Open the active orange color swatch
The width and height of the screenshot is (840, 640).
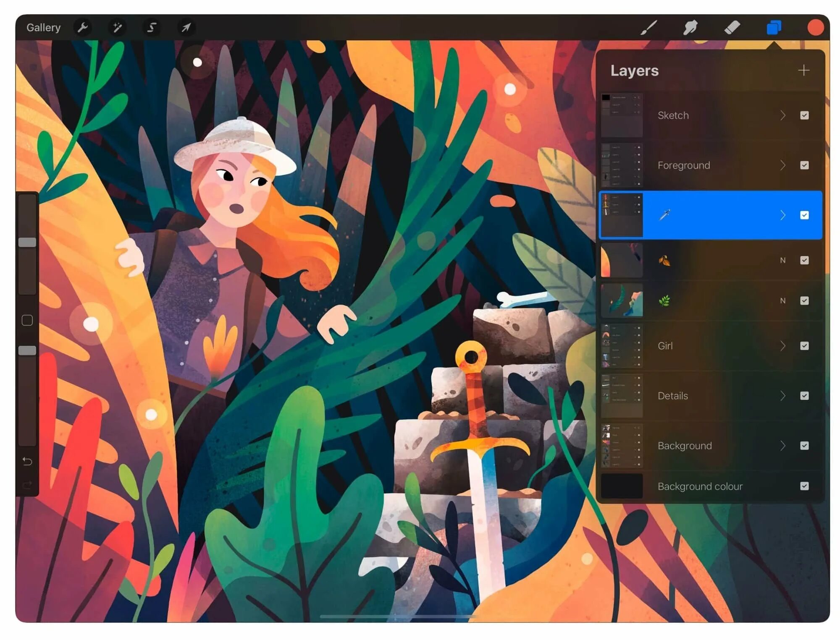pos(815,28)
